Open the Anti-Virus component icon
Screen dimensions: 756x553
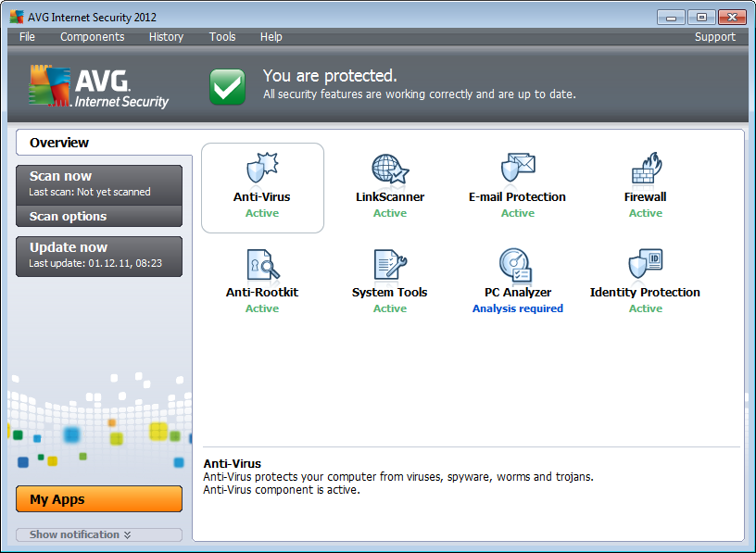click(262, 169)
